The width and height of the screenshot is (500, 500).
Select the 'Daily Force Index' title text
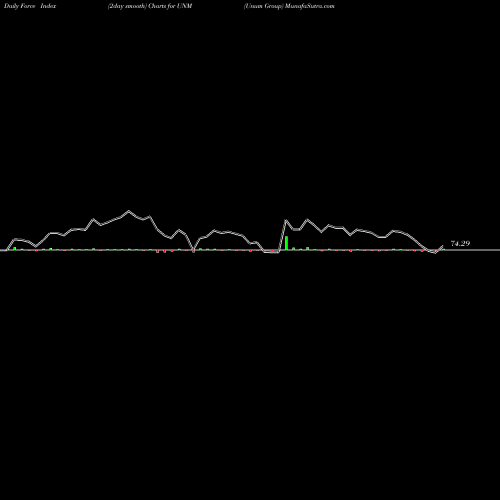[x=30, y=6]
